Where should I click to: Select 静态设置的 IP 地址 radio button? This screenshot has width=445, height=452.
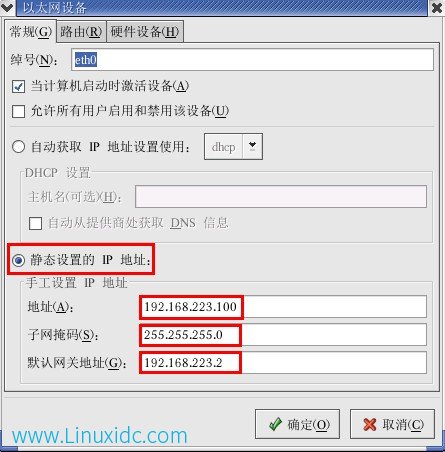click(18, 260)
